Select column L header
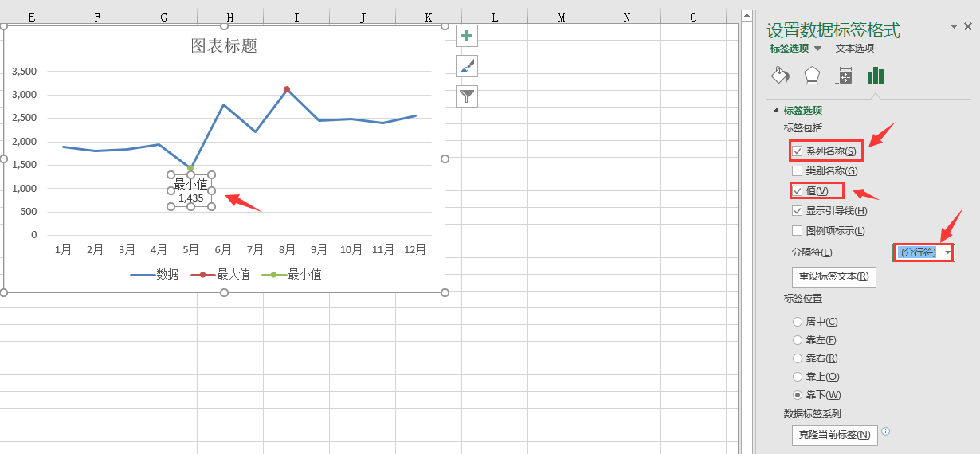The height and width of the screenshot is (454, 980). pos(495,17)
